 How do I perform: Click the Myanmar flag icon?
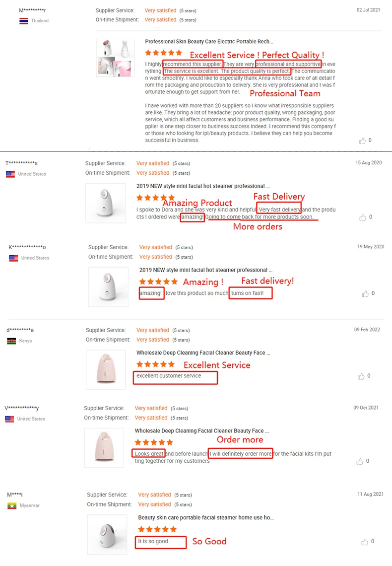point(12,506)
